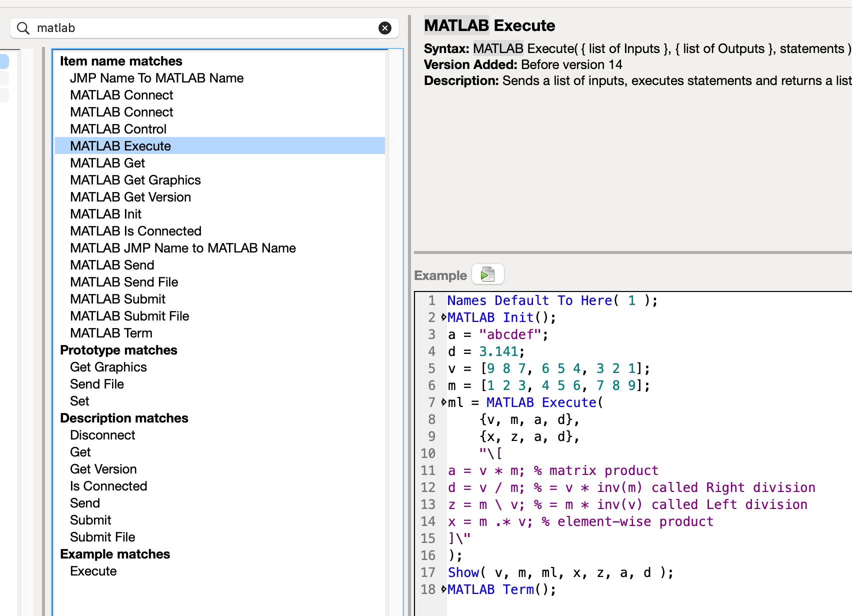Image resolution: width=852 pixels, height=616 pixels.
Task: Click Get Graphics under Prototype matches
Action: click(x=108, y=367)
